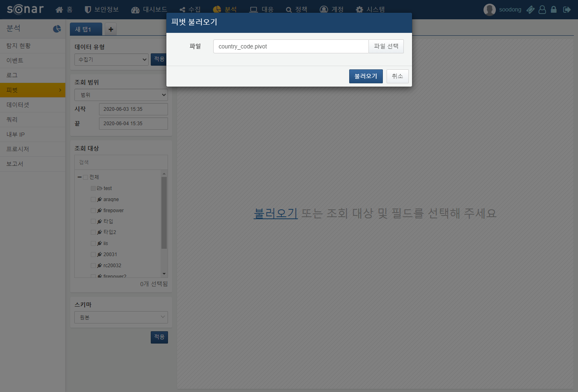Click the 검색 search field
Viewport: 578px width, 392px height.
click(x=121, y=163)
